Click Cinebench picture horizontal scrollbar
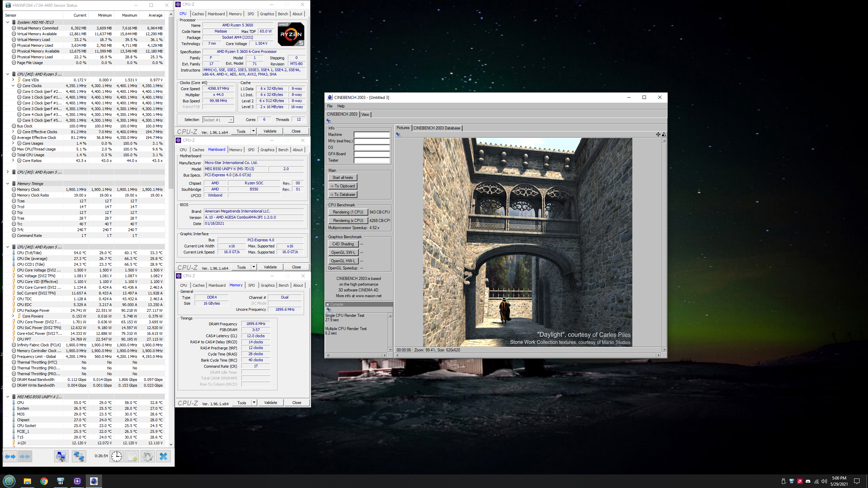The height and width of the screenshot is (488, 868). [528, 355]
